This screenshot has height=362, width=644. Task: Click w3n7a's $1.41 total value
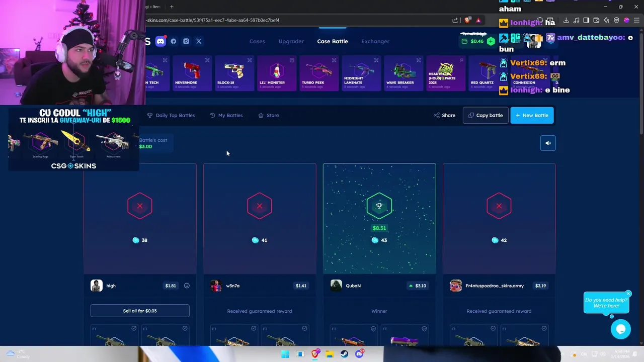pyautogui.click(x=301, y=286)
